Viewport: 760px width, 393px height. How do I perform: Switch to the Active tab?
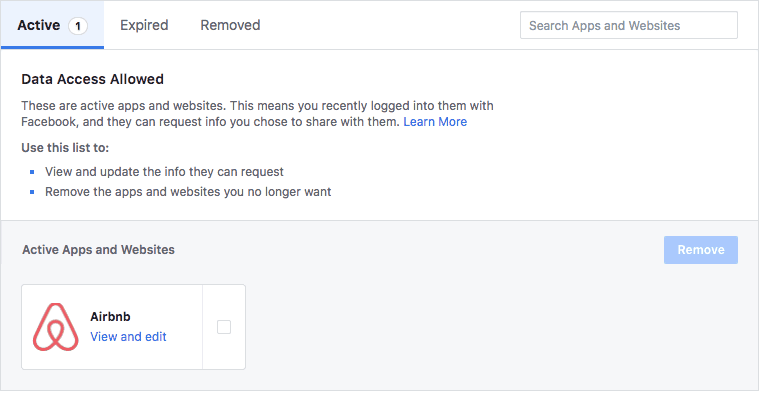52,25
